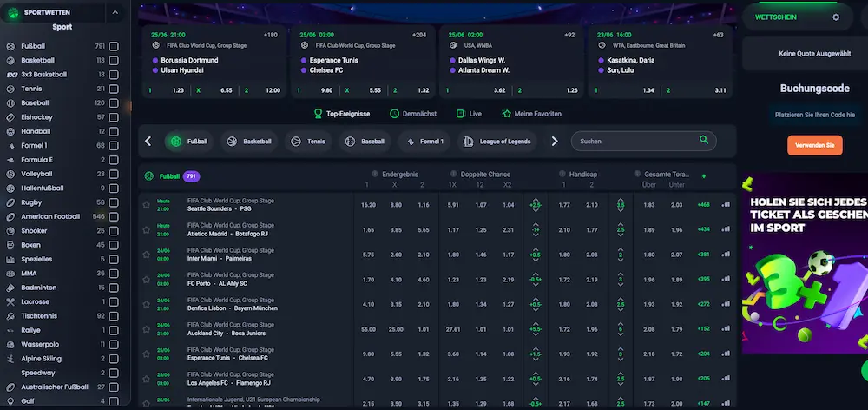Click the Endergebnis info icon

(x=375, y=174)
